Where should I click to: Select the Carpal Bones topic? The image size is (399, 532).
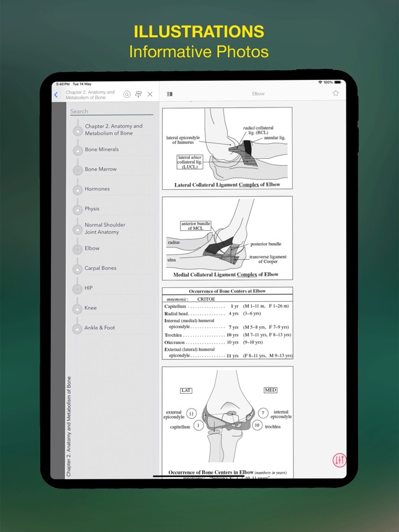point(101,268)
